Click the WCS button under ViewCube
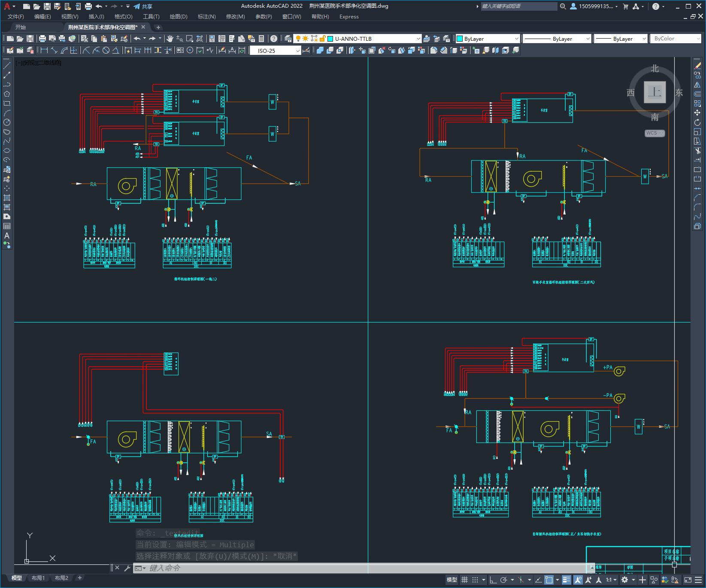Image resolution: width=706 pixels, height=588 pixels. pyautogui.click(x=654, y=133)
